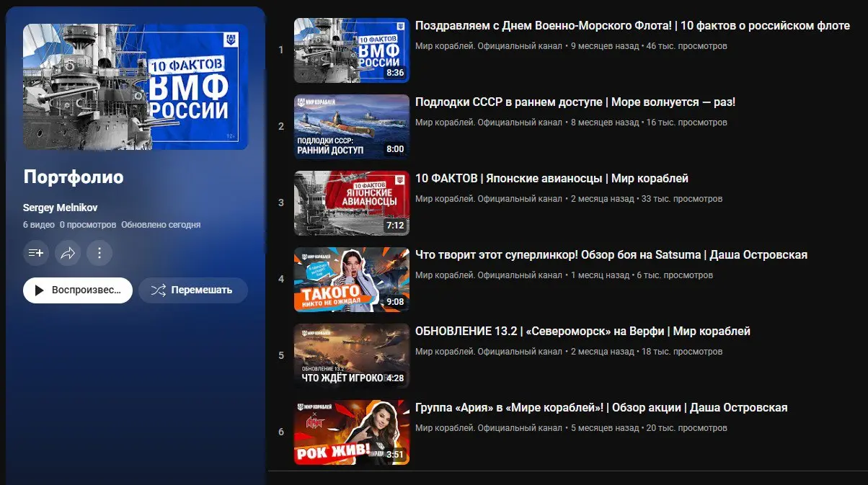
Task: Open the Такого никто не ожидал thumbnail
Action: coord(352,280)
